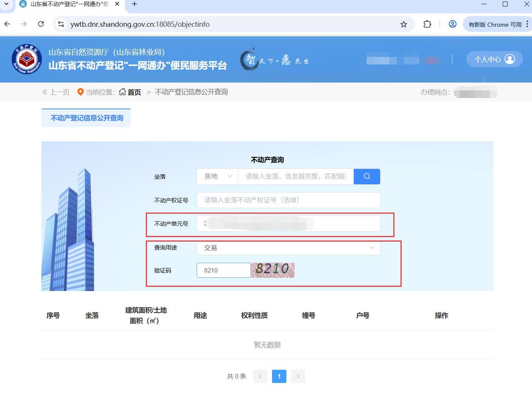This screenshot has width=532, height=415.
Task: Click the 不动产权证号 input field
Action: pyautogui.click(x=288, y=200)
